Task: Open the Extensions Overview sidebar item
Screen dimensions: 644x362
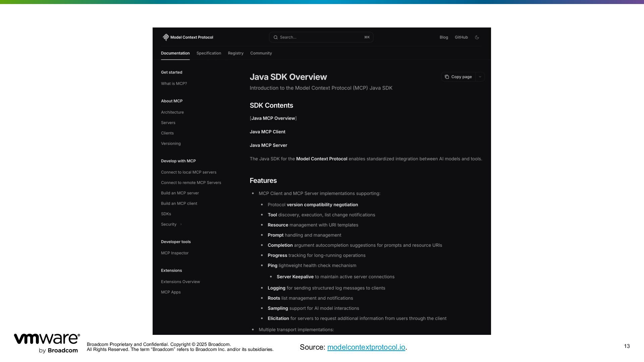Action: tap(180, 282)
